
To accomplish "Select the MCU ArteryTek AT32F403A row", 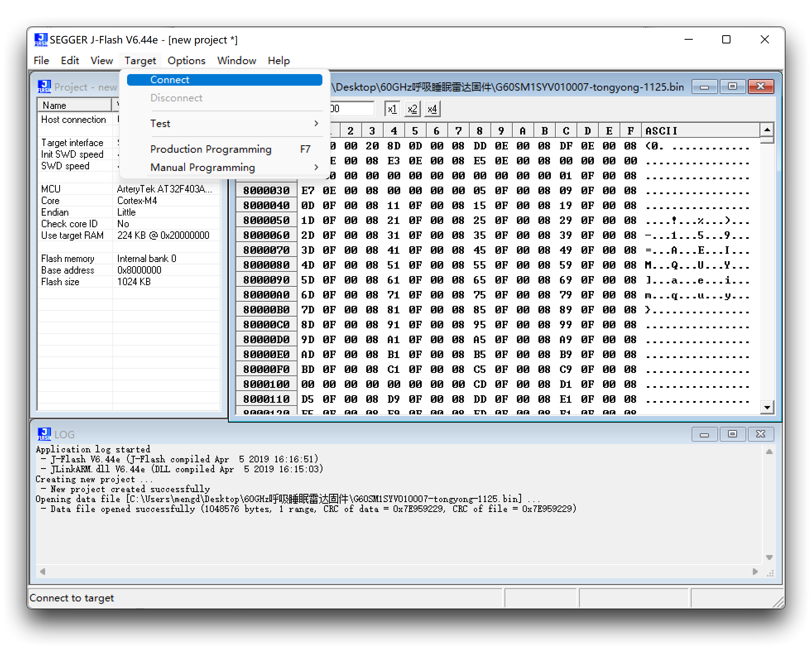I will point(129,189).
